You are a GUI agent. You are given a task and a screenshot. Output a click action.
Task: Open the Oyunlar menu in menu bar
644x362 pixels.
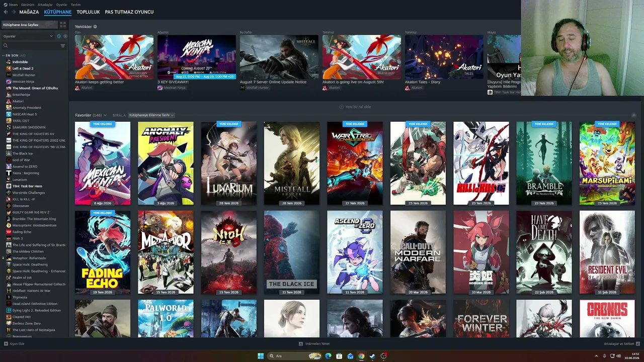(x=61, y=5)
